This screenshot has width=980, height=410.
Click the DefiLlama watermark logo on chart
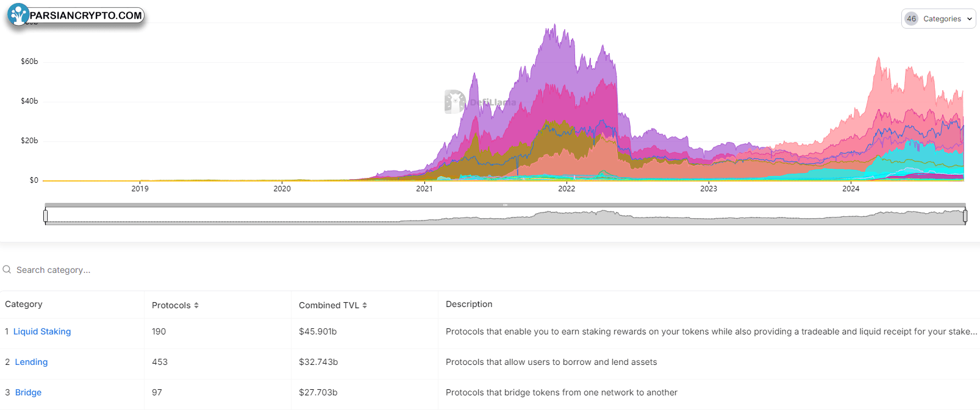click(x=455, y=102)
